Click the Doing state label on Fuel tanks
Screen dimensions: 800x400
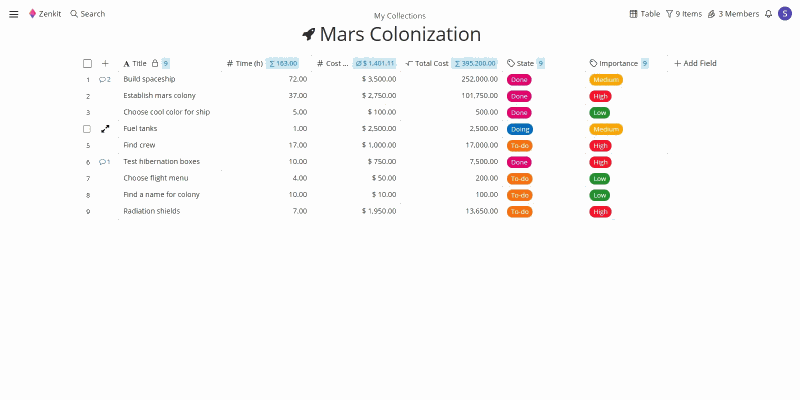(520, 129)
